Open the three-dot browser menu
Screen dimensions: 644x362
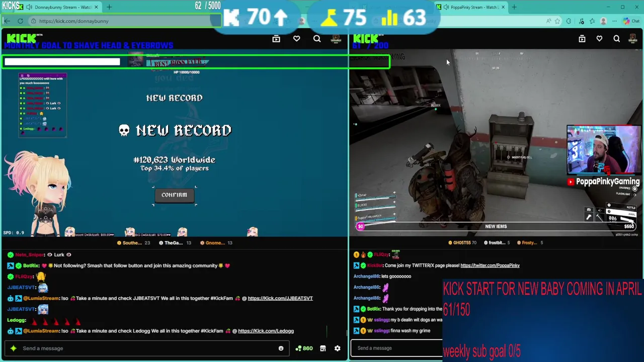[x=614, y=21]
